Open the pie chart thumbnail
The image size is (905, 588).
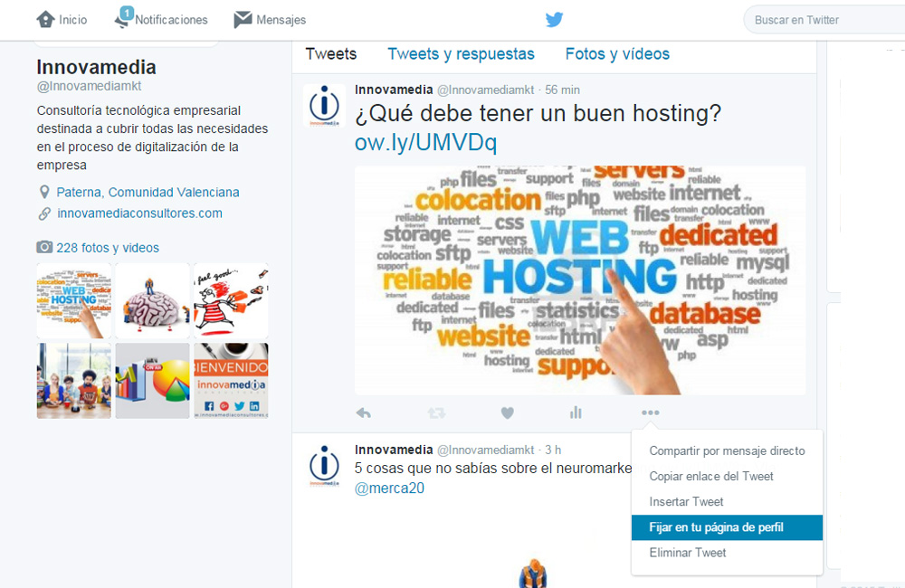pyautogui.click(x=152, y=381)
